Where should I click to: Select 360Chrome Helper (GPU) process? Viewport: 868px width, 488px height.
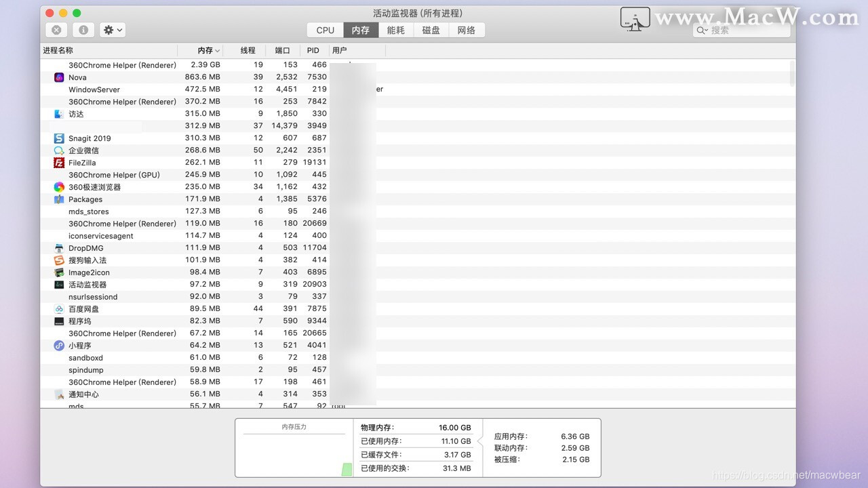pyautogui.click(x=418, y=175)
